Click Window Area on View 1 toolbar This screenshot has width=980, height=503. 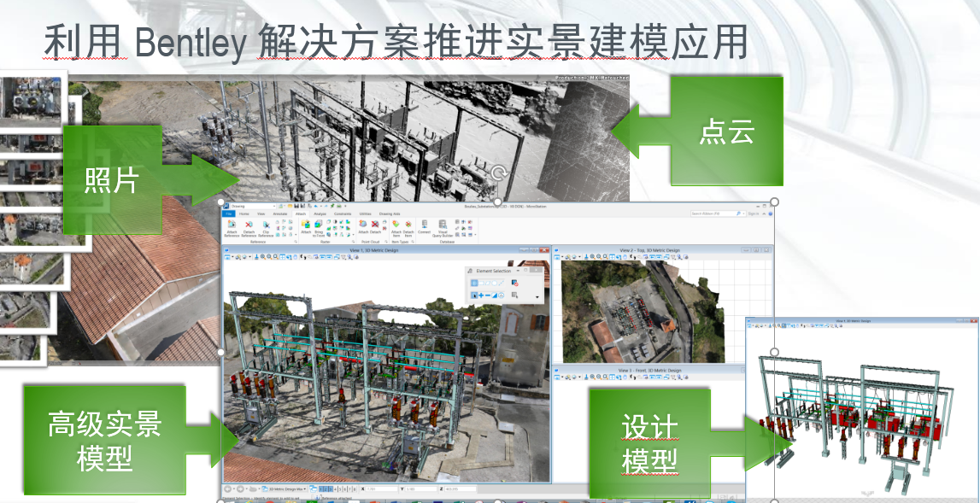pos(276,257)
